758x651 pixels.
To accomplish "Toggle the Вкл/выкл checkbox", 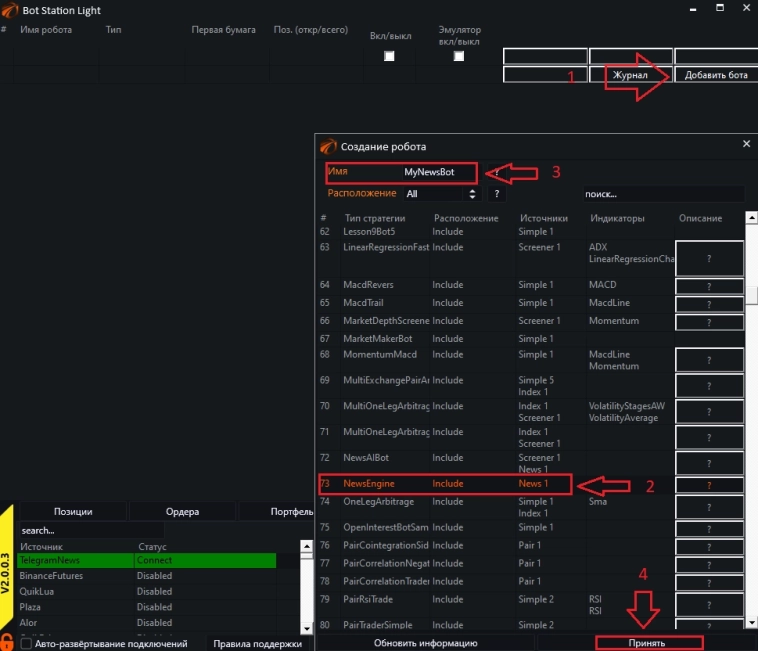I will click(389, 57).
